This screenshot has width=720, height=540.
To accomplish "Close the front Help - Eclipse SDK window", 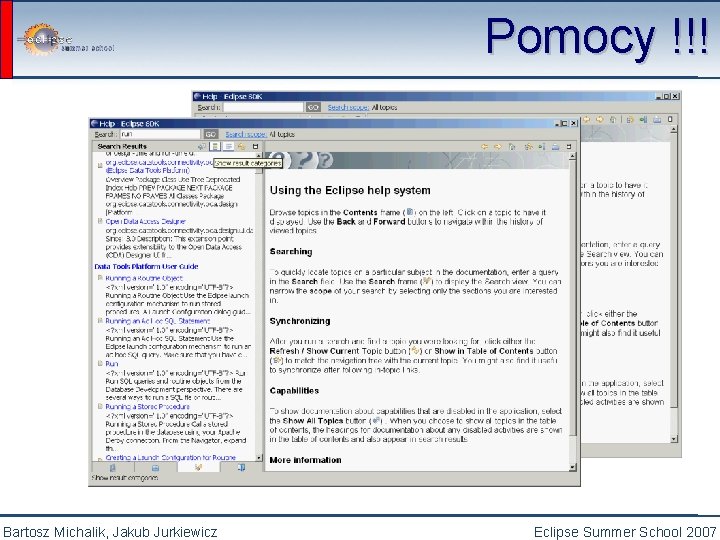I will pyautogui.click(x=574, y=124).
